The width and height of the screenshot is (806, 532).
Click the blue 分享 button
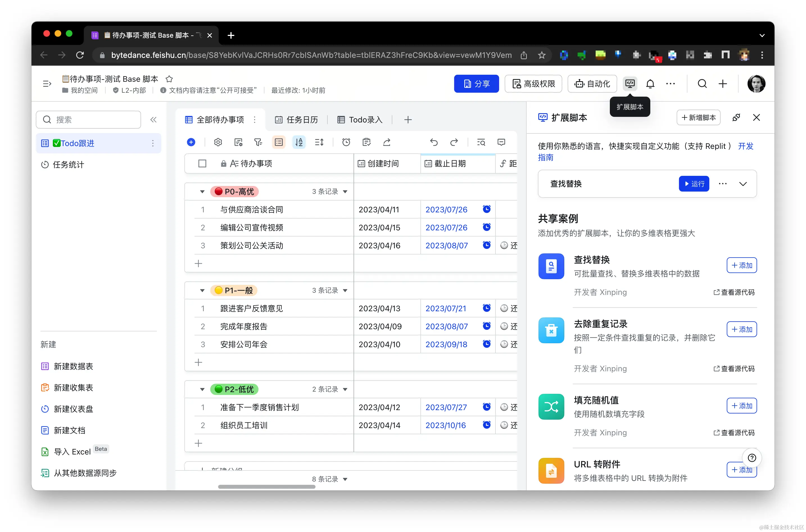click(x=476, y=83)
